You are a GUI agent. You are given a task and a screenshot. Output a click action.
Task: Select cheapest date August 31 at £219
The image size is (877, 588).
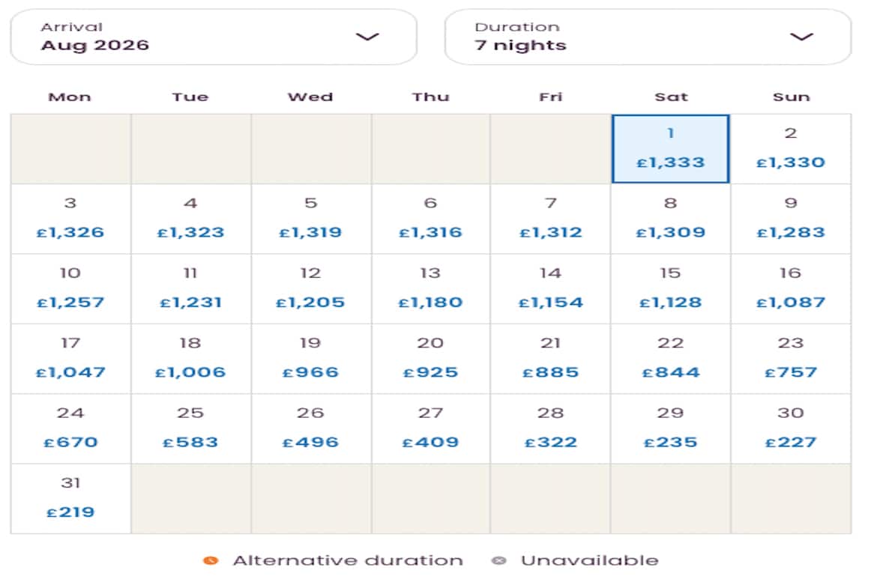coord(70,498)
